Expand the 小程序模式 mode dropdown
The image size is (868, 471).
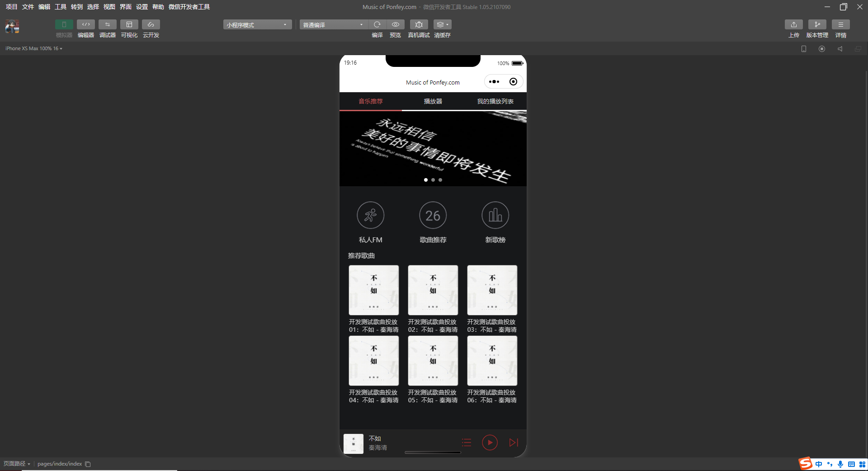click(x=257, y=25)
